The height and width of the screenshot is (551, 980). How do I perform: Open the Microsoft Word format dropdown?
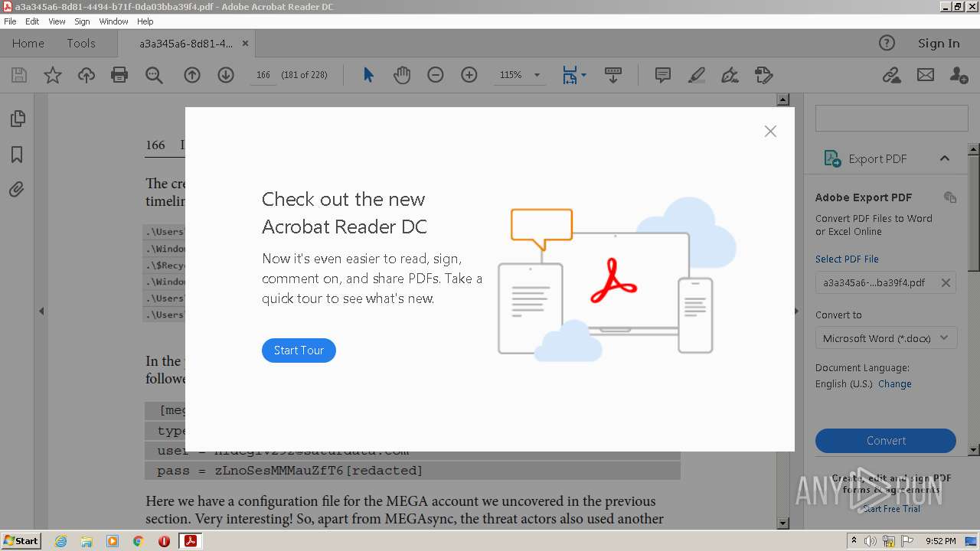(x=886, y=338)
